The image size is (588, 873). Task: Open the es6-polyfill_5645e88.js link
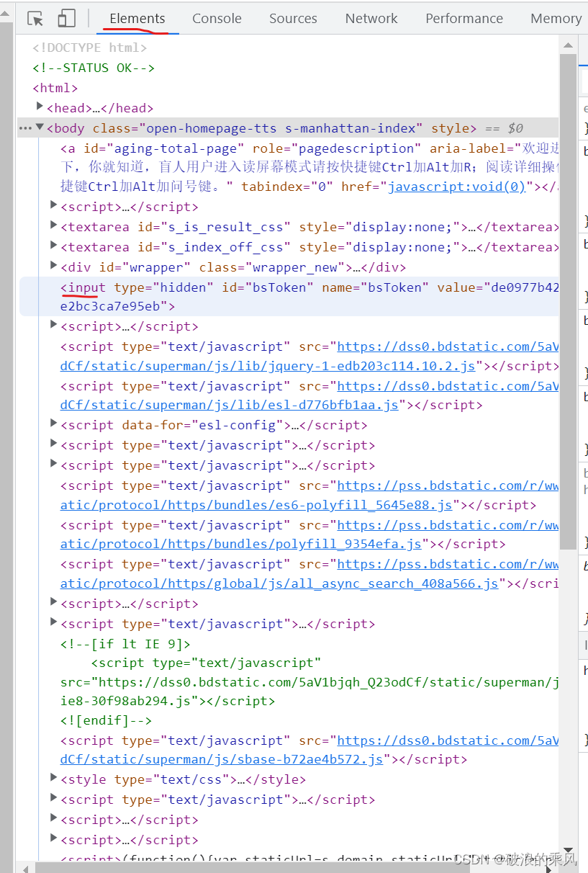[x=256, y=505]
